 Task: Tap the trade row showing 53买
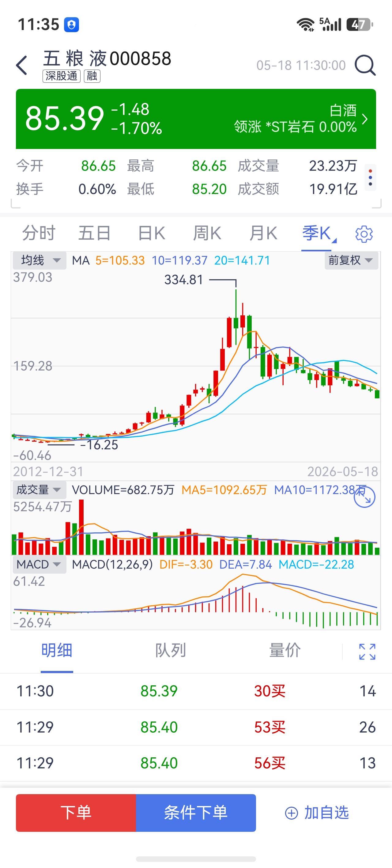click(196, 727)
